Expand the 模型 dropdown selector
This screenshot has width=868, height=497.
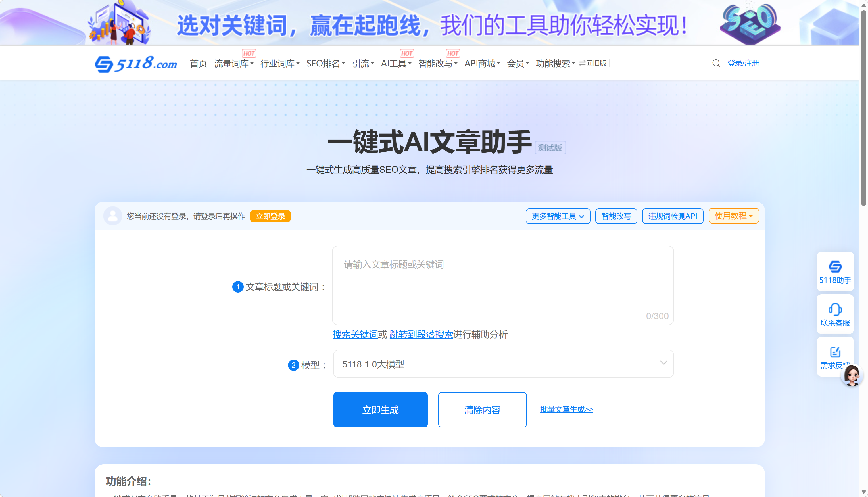(x=503, y=364)
